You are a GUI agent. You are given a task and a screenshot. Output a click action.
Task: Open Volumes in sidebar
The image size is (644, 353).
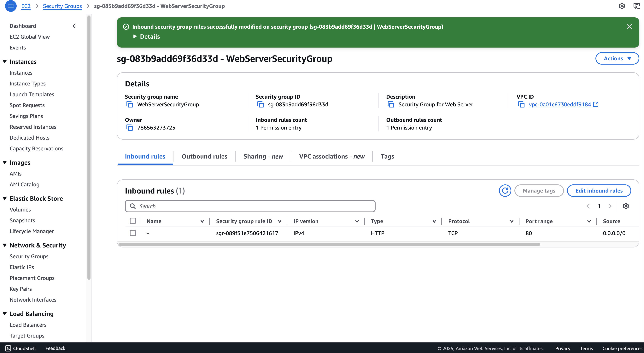click(20, 210)
